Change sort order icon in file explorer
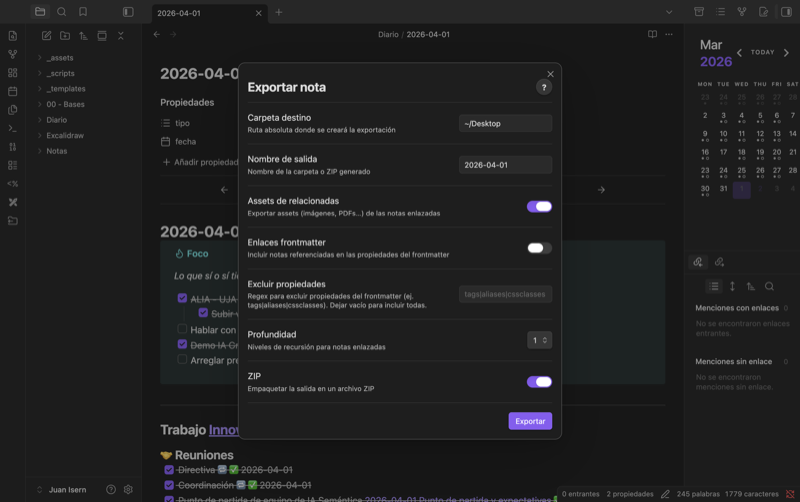 pos(83,36)
